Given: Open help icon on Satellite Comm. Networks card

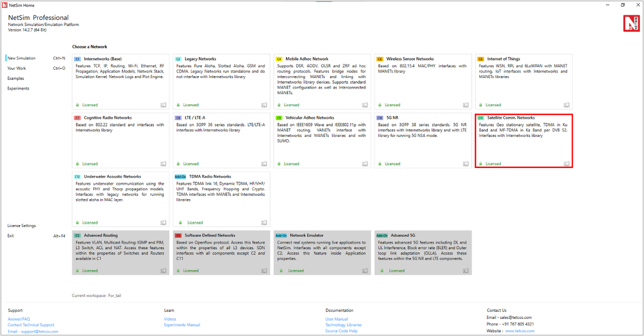Looking at the screenshot, I should click(x=567, y=164).
